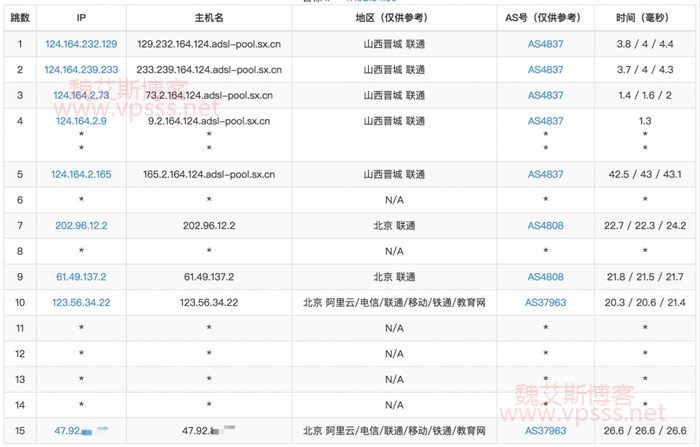
Task: Select the 跳数 column header
Action: point(19,19)
